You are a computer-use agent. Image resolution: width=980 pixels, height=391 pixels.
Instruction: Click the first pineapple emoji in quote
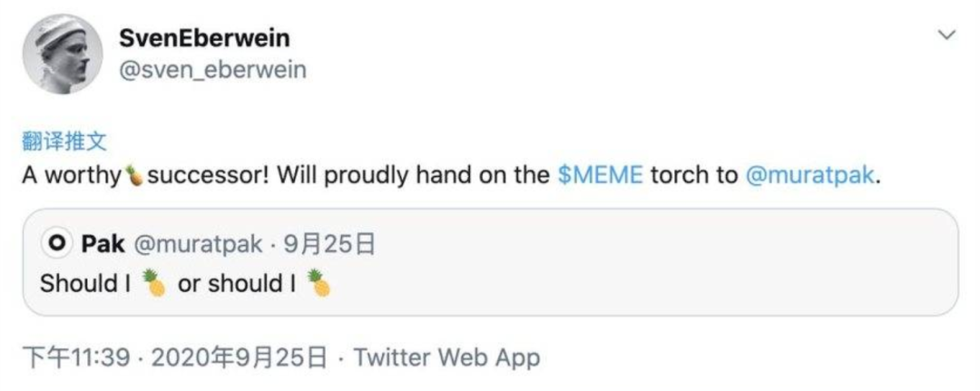pyautogui.click(x=153, y=283)
